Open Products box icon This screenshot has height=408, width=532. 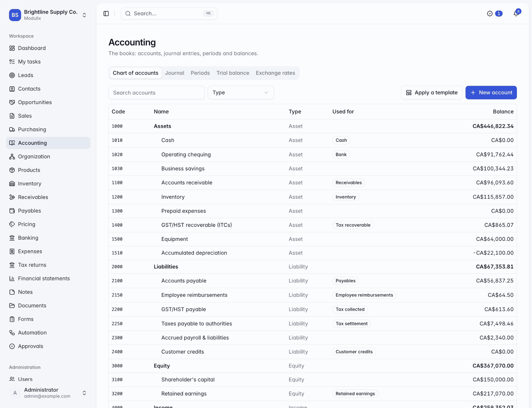(x=12, y=170)
